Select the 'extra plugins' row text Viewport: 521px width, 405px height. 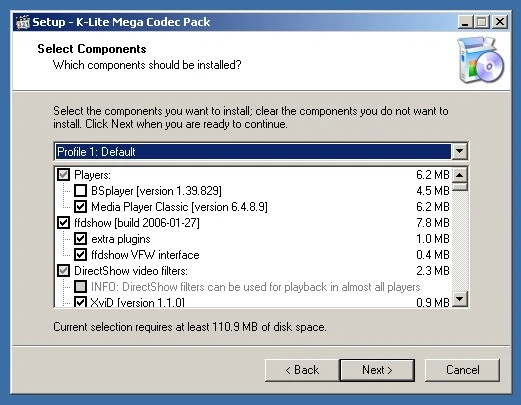pos(121,239)
